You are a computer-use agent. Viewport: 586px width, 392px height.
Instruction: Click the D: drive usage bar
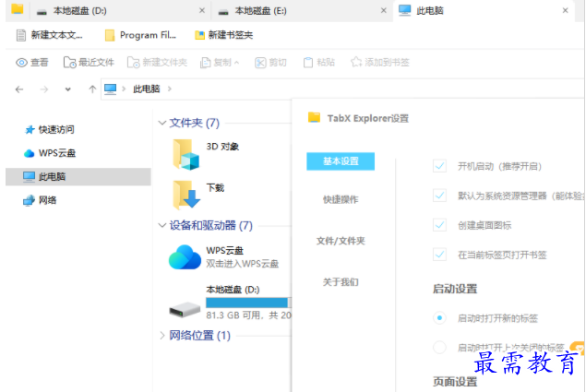click(x=248, y=303)
